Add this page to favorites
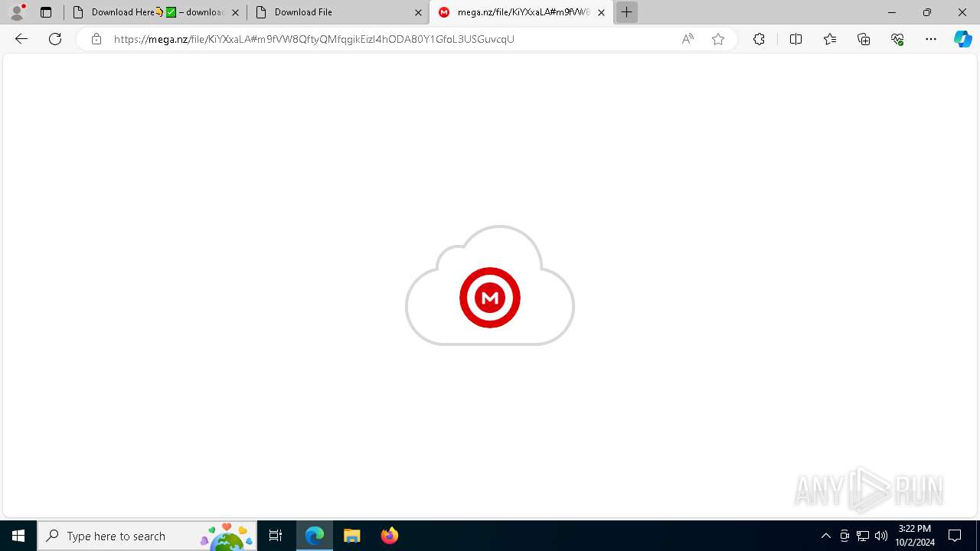Image resolution: width=980 pixels, height=551 pixels. (x=718, y=39)
